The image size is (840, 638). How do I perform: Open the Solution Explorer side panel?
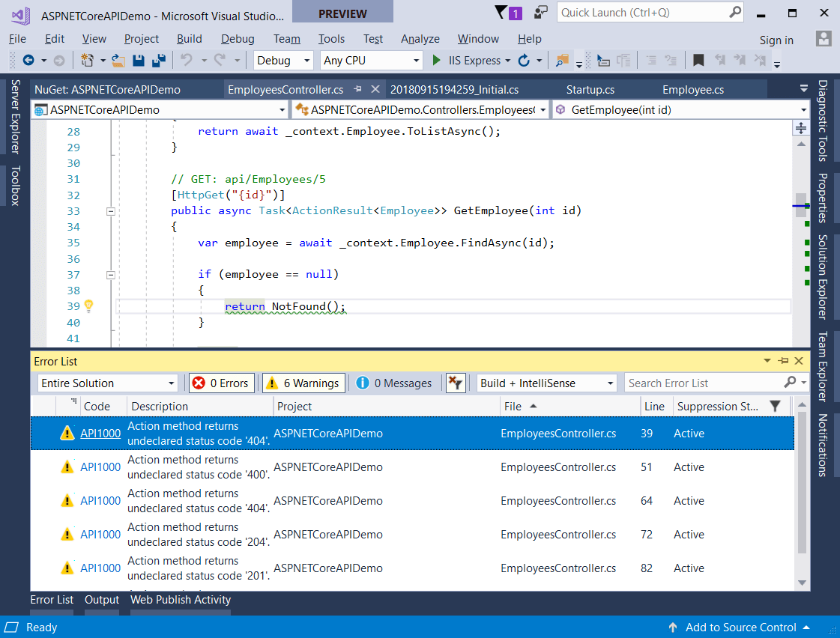822,277
